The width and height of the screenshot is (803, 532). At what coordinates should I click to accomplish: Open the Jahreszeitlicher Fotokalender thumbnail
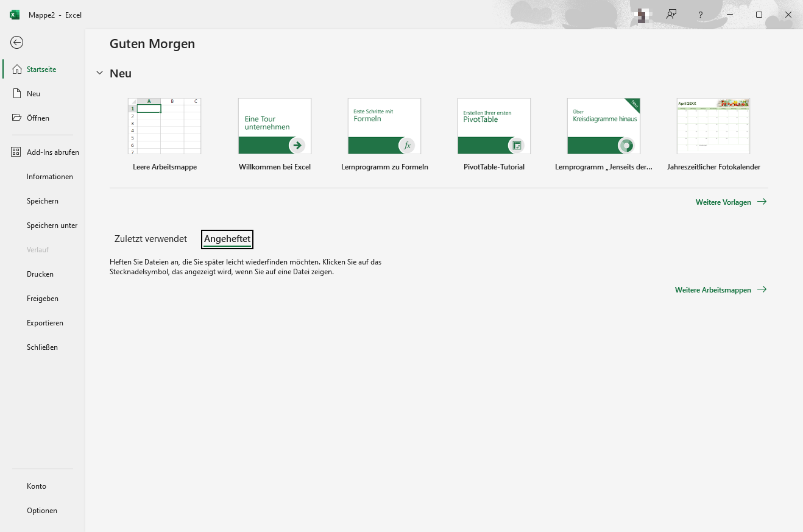click(713, 126)
